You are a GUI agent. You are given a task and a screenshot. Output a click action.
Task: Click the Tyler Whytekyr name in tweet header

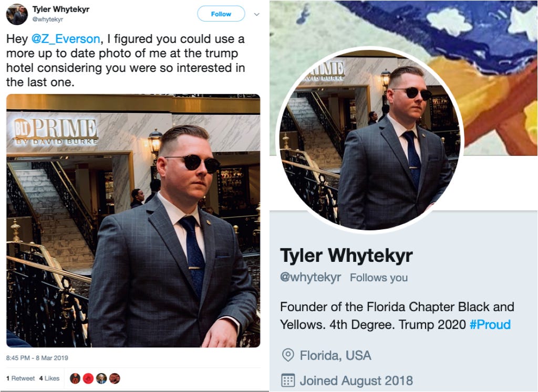pos(61,9)
